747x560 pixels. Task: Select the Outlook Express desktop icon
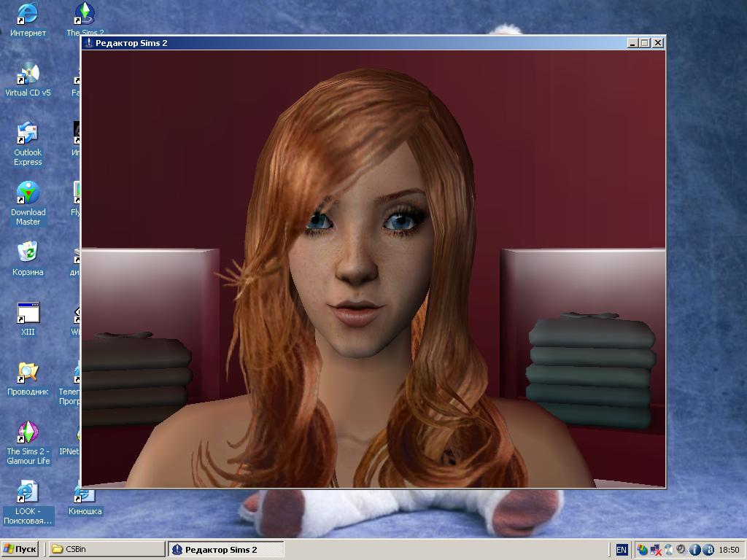coord(28,144)
